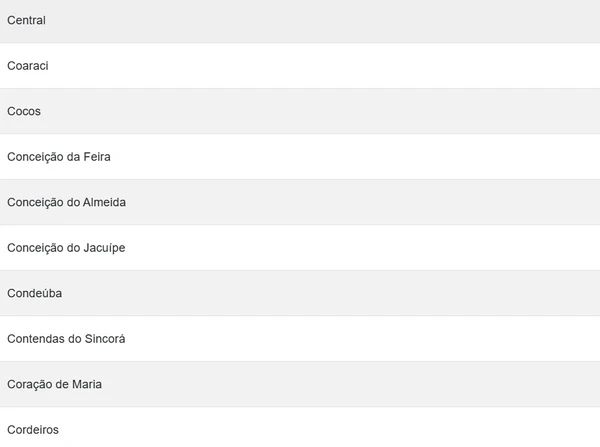The height and width of the screenshot is (447, 600).
Task: Click the Central city name
Action: click(27, 20)
